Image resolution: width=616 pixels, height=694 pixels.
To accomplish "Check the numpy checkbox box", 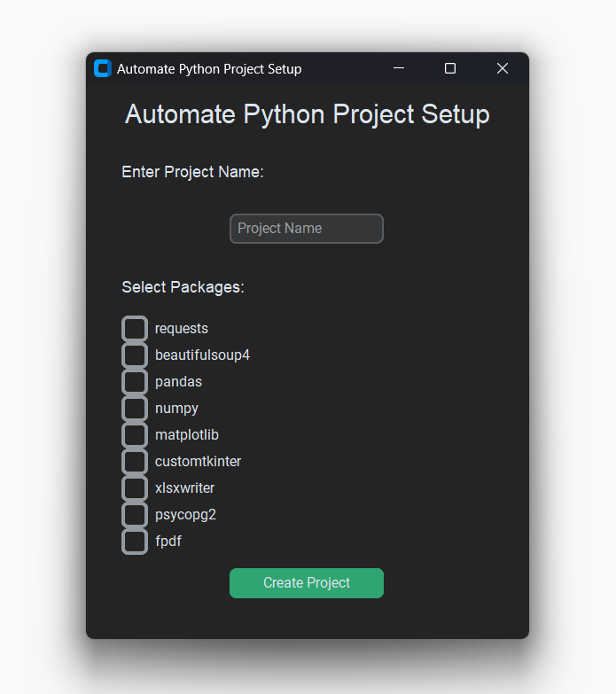I will (x=135, y=408).
